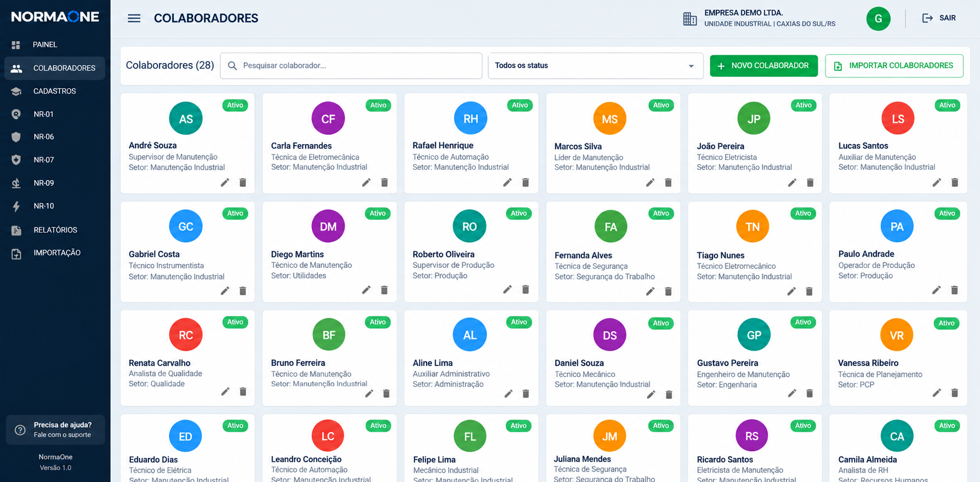Edit Aline Lima with the pencil icon
The height and width of the screenshot is (482, 980).
(x=509, y=393)
